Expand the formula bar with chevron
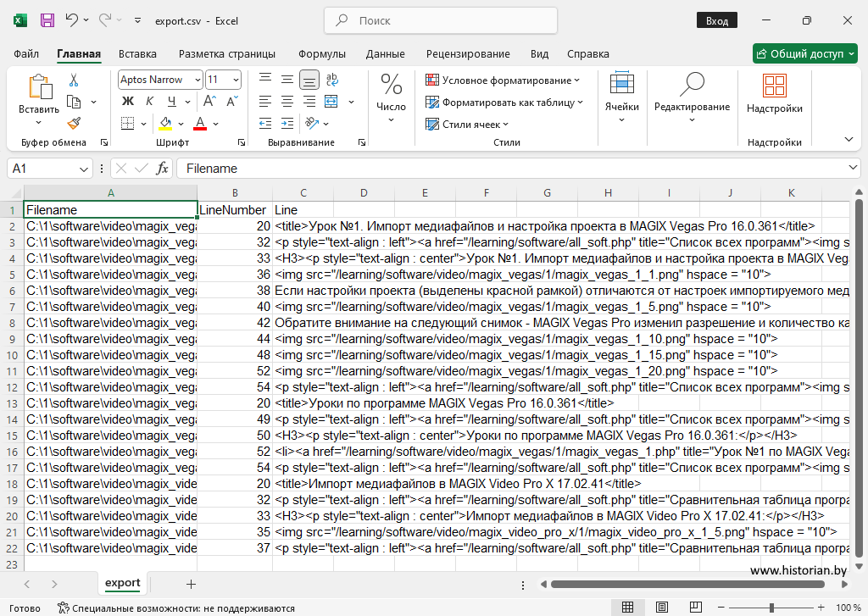This screenshot has width=868, height=616. (853, 169)
